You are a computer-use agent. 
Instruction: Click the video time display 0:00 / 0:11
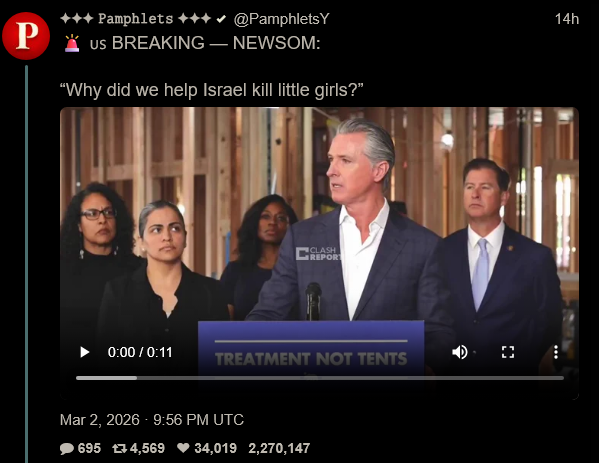pyautogui.click(x=140, y=352)
